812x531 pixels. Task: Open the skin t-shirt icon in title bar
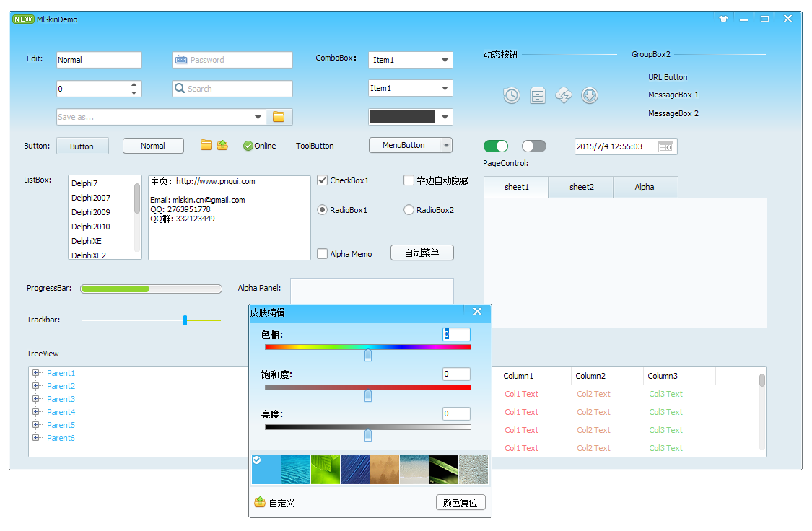pos(723,19)
